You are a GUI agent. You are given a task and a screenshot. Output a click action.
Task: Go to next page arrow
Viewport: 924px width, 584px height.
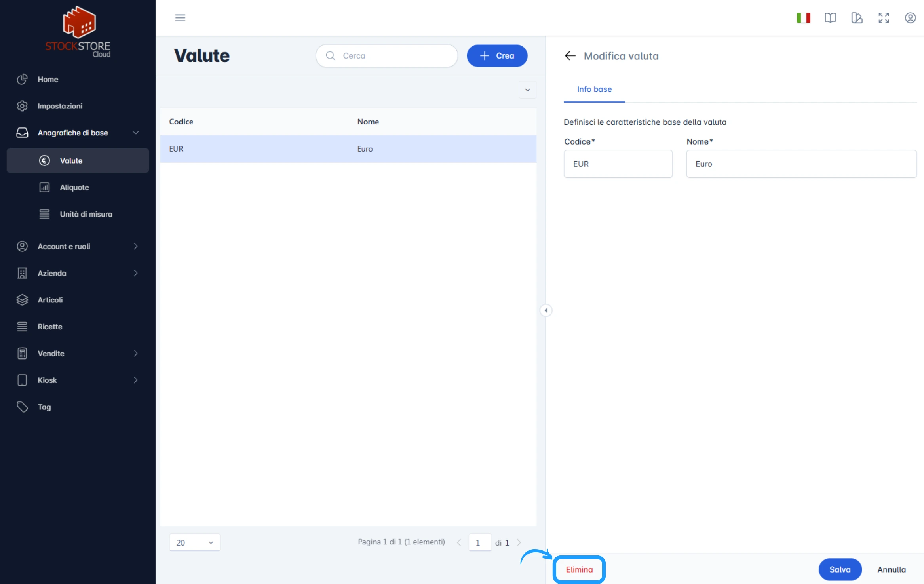(x=519, y=542)
